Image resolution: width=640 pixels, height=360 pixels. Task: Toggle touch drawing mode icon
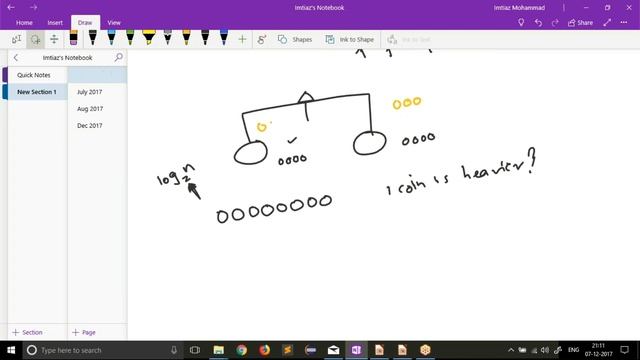tap(262, 40)
